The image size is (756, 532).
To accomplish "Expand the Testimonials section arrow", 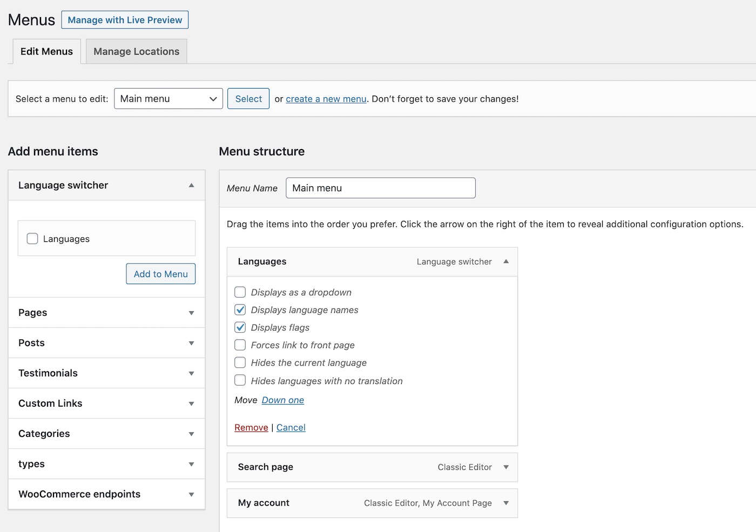I will pyautogui.click(x=191, y=374).
